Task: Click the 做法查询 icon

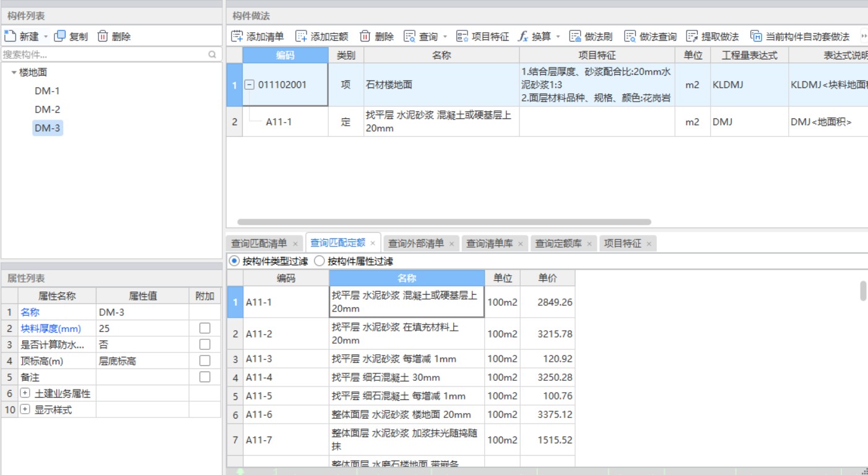Action: tap(630, 37)
